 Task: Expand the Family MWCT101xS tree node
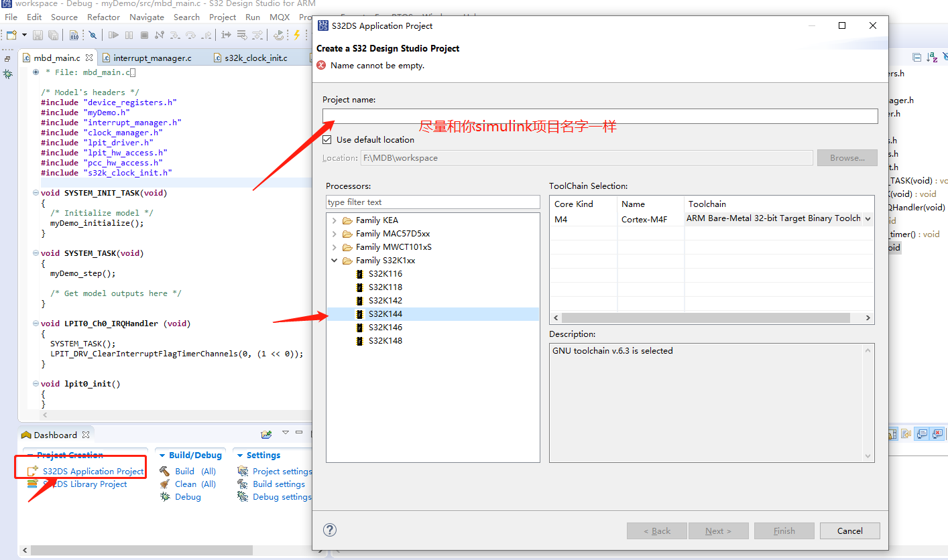[334, 247]
